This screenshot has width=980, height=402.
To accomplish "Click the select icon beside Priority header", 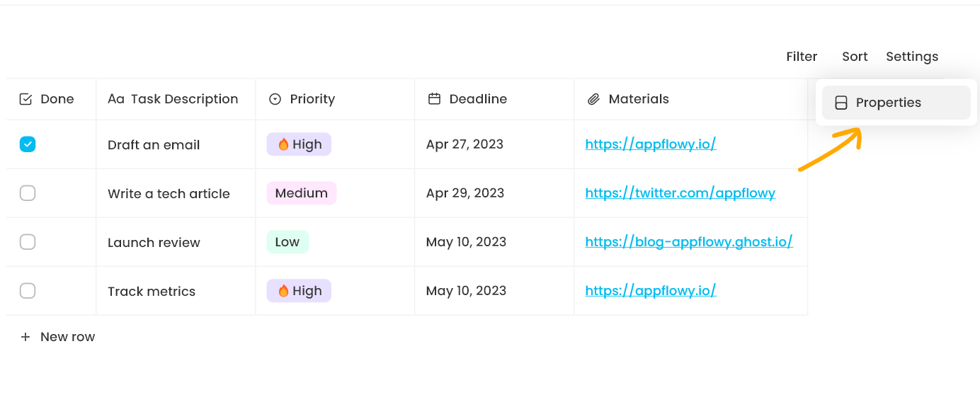I will (275, 99).
